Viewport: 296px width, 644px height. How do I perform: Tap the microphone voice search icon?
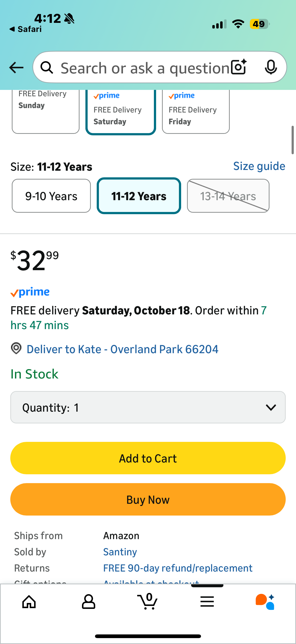270,67
